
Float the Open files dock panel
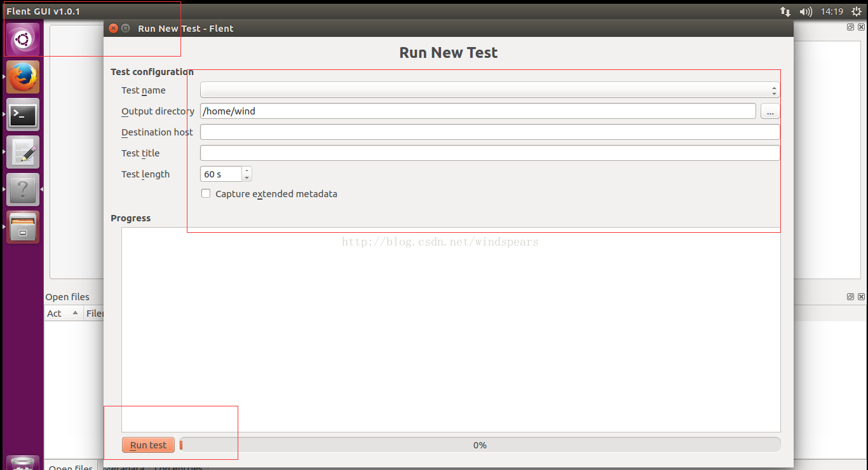point(850,297)
